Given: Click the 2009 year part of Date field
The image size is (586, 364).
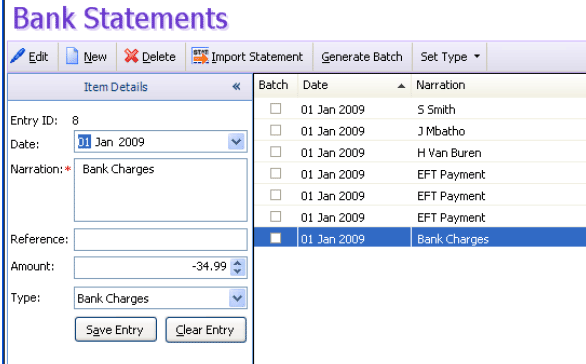Looking at the screenshot, I should 132,142.
